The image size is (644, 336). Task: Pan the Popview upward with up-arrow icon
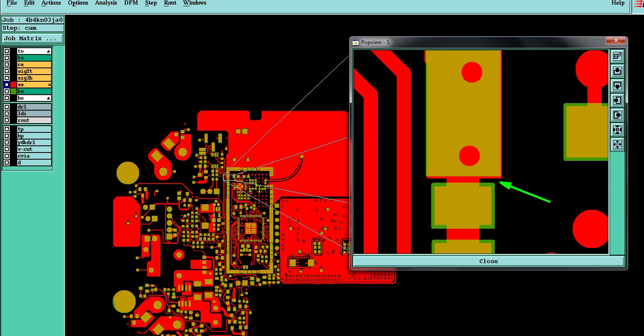tap(617, 71)
